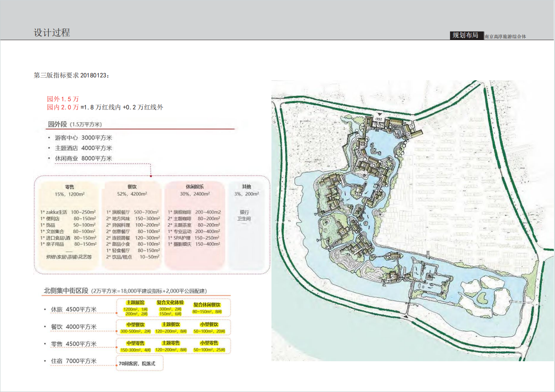Image resolution: width=555 pixels, height=392 pixels.
Task: Click the '园外段 (1.5万平方米)' heading
Action: click(x=74, y=124)
